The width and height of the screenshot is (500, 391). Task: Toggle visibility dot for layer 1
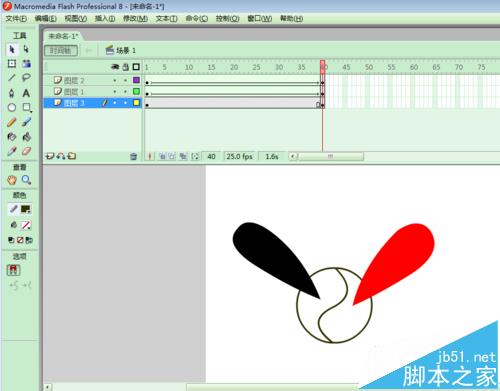[x=115, y=91]
